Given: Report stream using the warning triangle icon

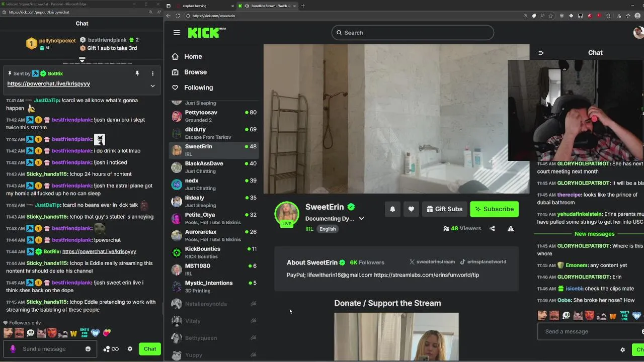Looking at the screenshot, I should (511, 228).
